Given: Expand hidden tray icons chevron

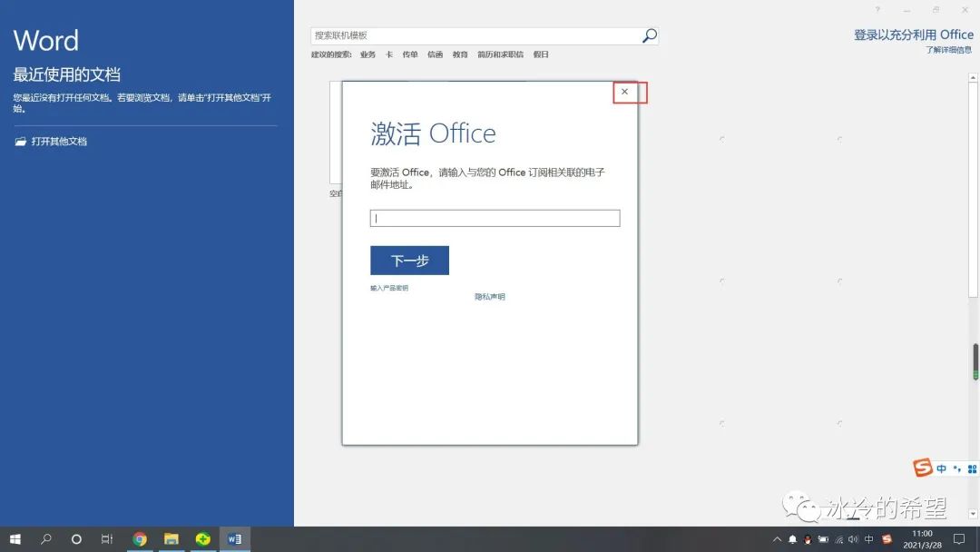Looking at the screenshot, I should 777,539.
